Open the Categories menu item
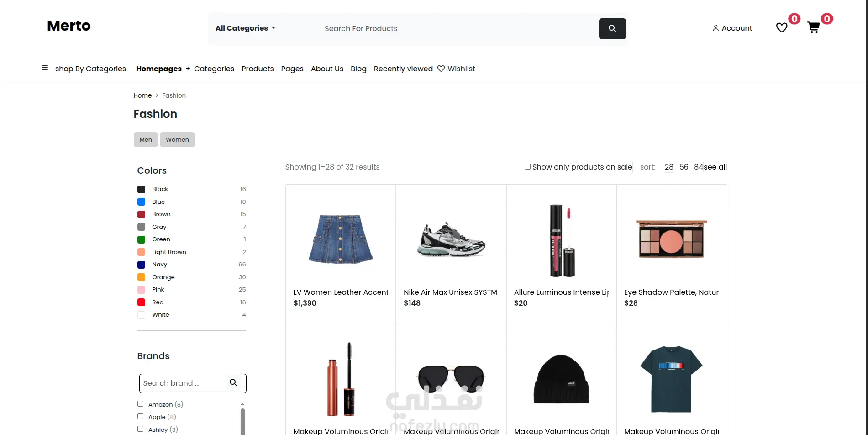Image resolution: width=868 pixels, height=435 pixels. pyautogui.click(x=214, y=69)
